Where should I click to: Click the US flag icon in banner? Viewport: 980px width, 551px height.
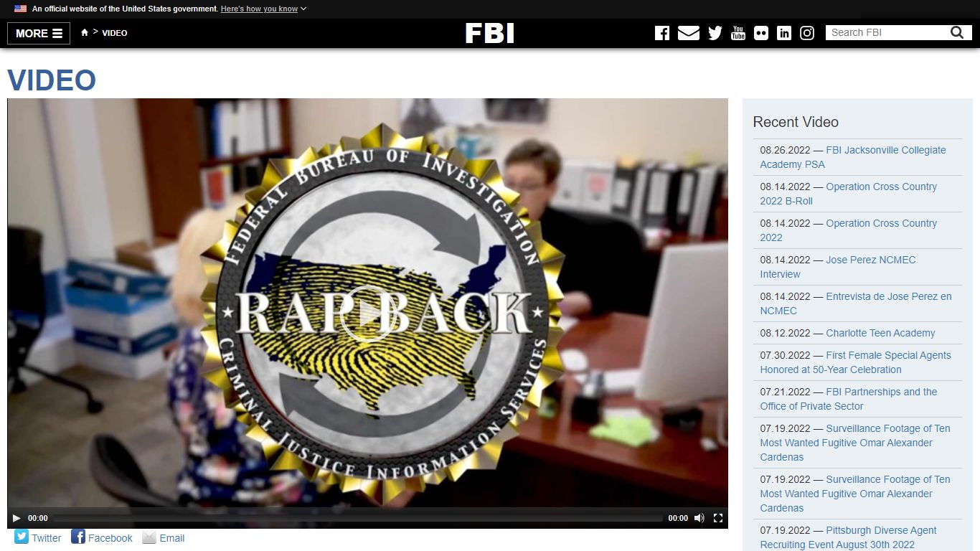click(x=20, y=9)
